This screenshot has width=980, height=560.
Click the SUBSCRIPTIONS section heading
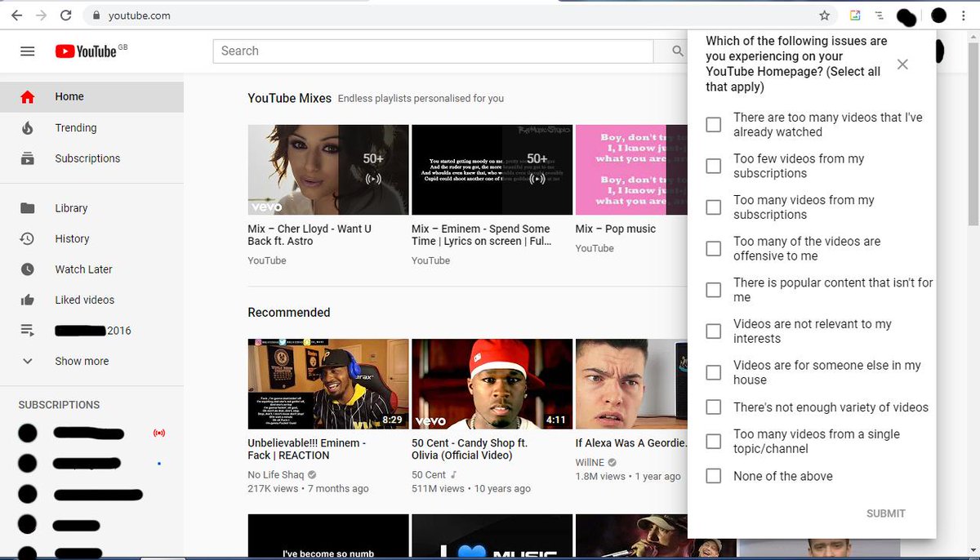tap(59, 405)
